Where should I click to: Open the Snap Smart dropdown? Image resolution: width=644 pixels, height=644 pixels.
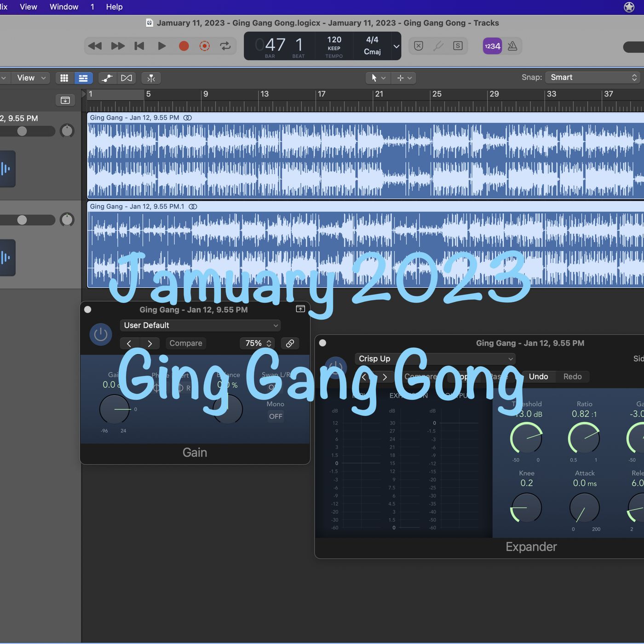tap(593, 77)
